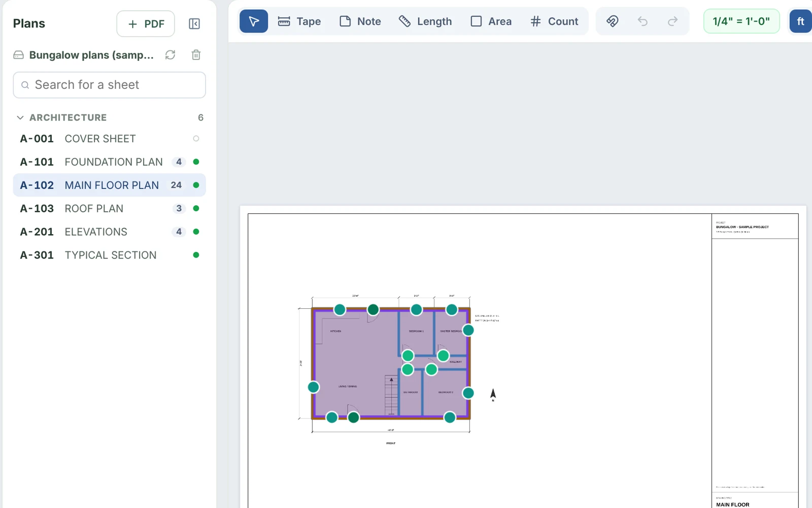Redo the last action
This screenshot has height=508, width=812.
click(672, 21)
